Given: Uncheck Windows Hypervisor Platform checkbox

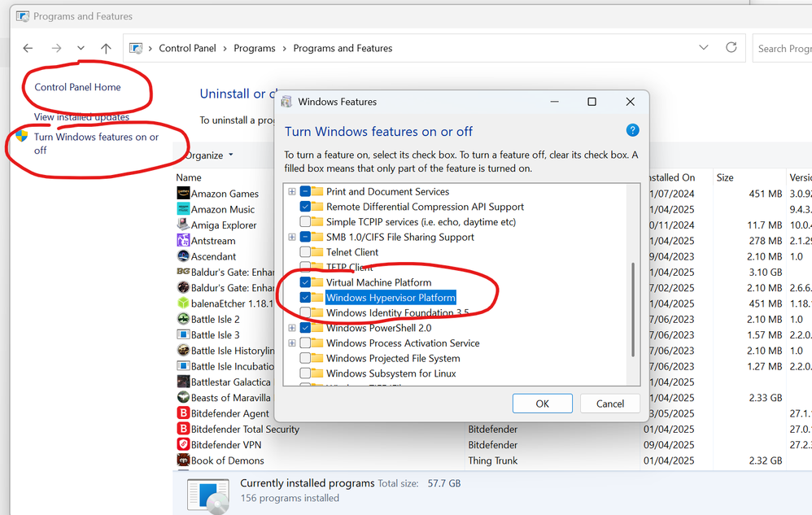Looking at the screenshot, I should tap(305, 298).
